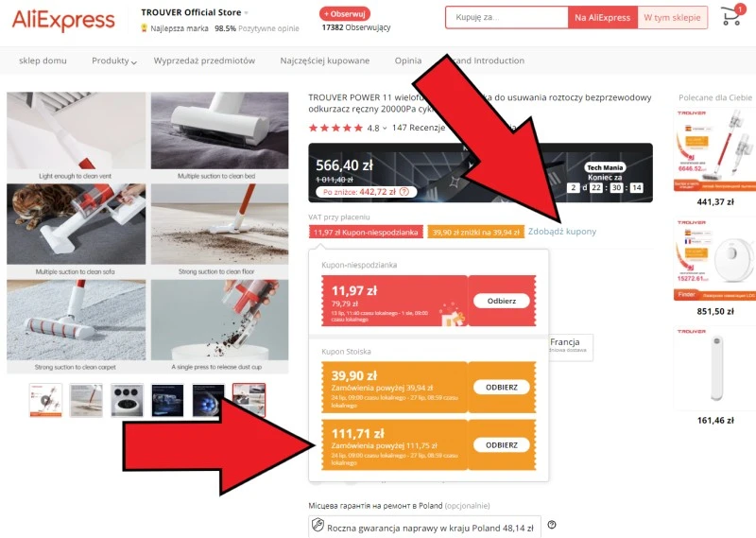Viewport: 756px width, 538px height.
Task: Open the shopping cart icon
Action: click(731, 16)
